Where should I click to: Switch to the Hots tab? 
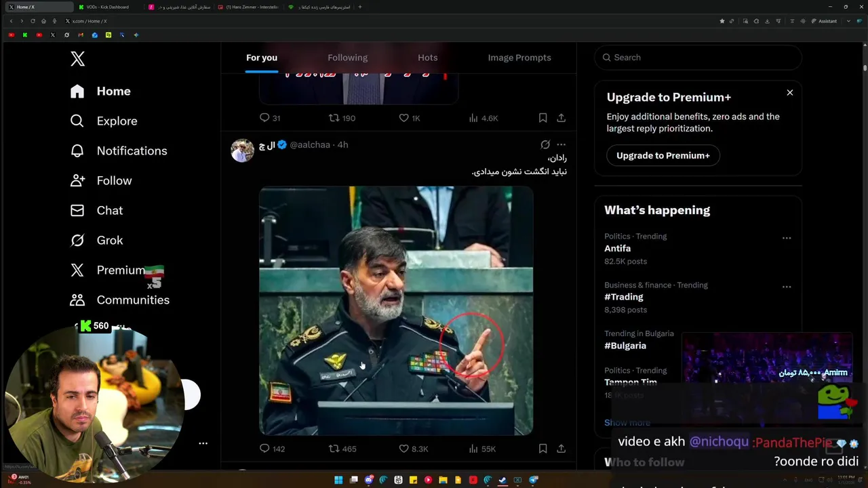pos(427,58)
